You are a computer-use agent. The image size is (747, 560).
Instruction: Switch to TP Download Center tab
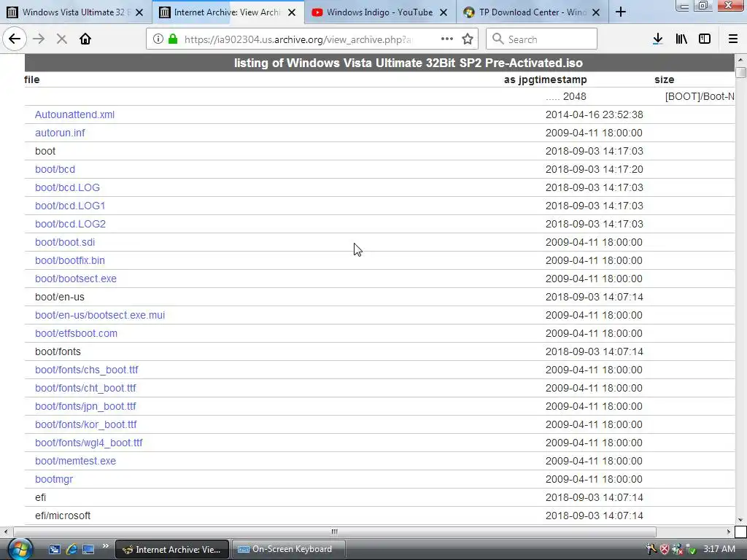click(532, 12)
